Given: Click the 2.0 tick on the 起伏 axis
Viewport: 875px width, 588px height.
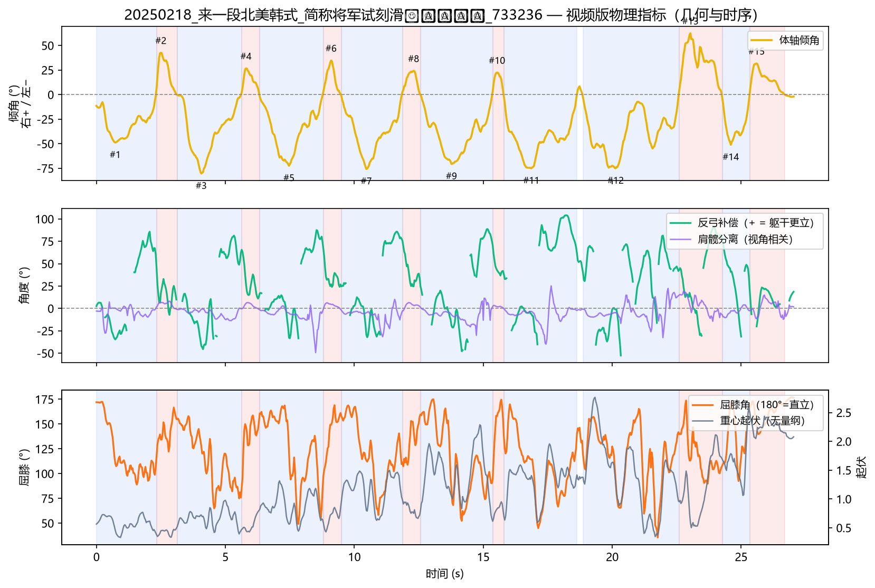Looking at the screenshot, I should coord(844,442).
